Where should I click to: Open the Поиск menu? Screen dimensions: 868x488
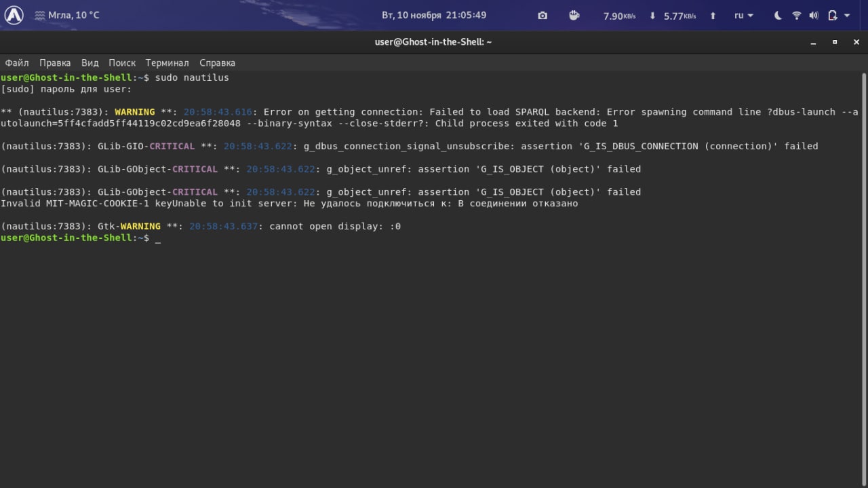coord(122,62)
